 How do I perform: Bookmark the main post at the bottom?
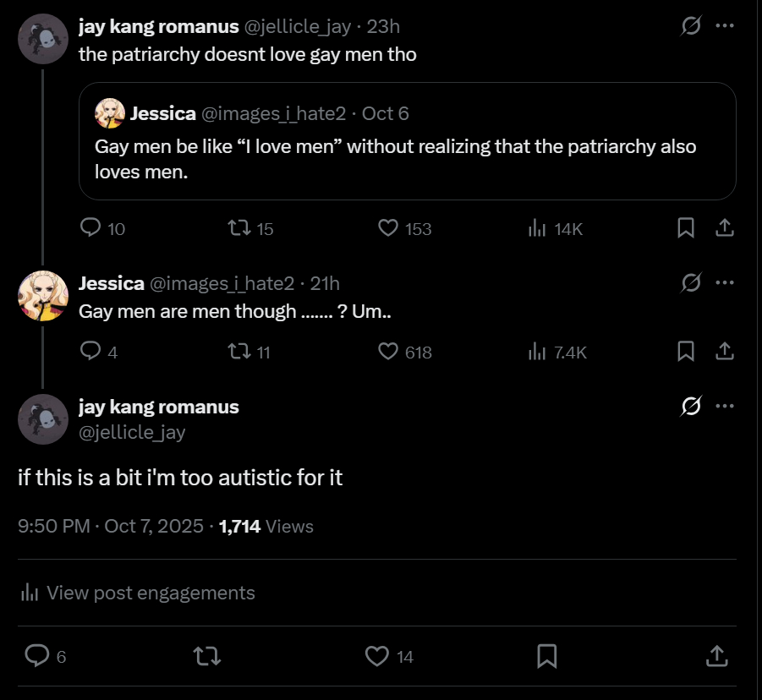pos(546,655)
